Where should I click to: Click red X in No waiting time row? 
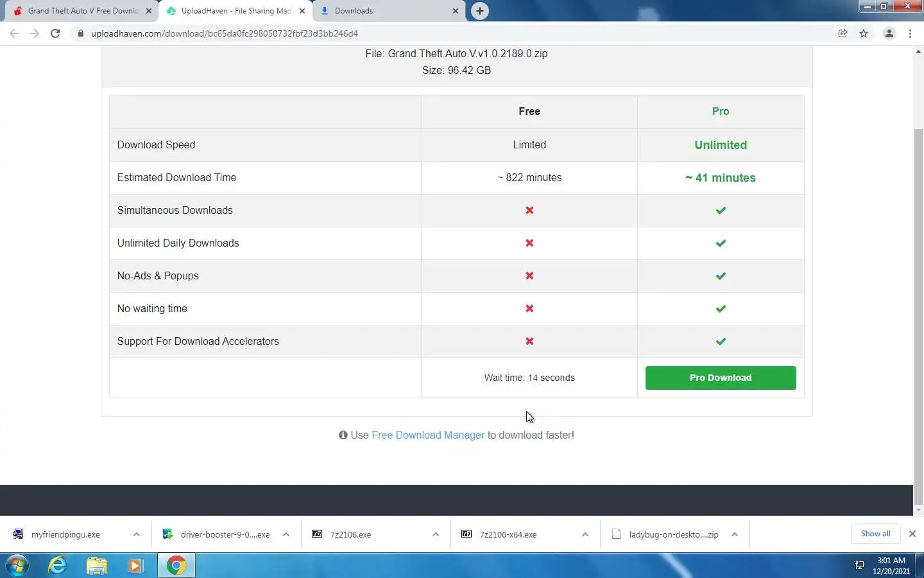[529, 308]
